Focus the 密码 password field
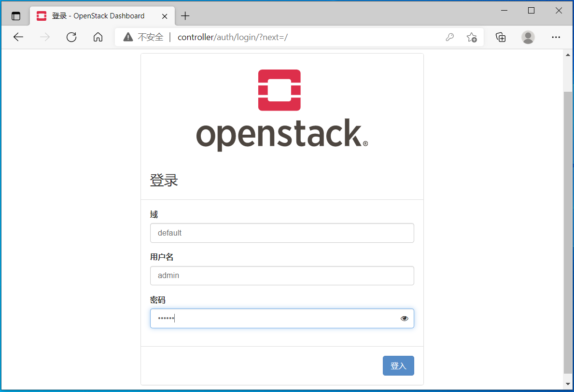This screenshot has width=574, height=392. pos(282,319)
